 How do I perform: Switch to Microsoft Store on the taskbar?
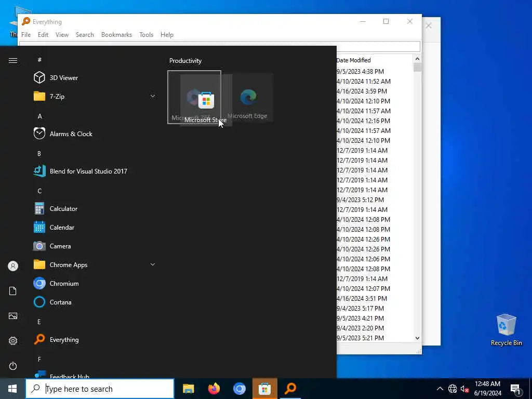click(x=265, y=389)
